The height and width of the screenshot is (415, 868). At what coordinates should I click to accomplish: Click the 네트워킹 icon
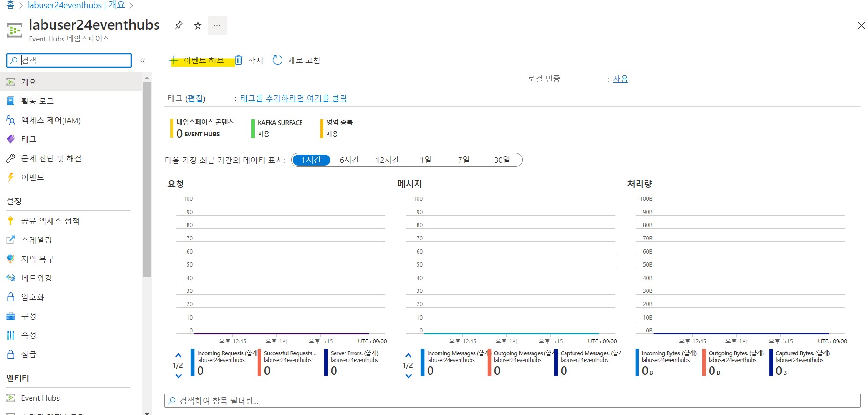point(10,278)
